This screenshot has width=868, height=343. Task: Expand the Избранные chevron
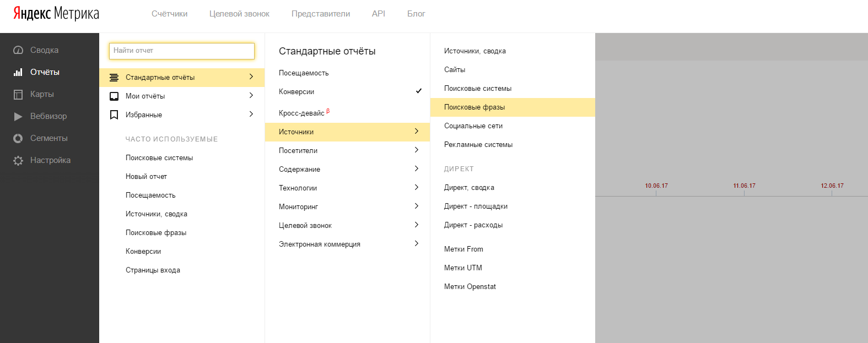coord(251,115)
